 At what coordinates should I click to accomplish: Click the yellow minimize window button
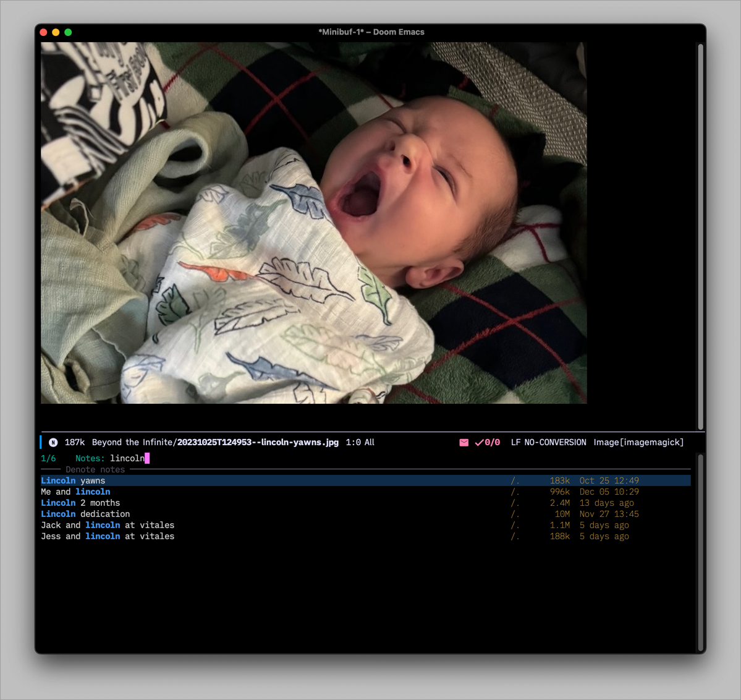56,32
